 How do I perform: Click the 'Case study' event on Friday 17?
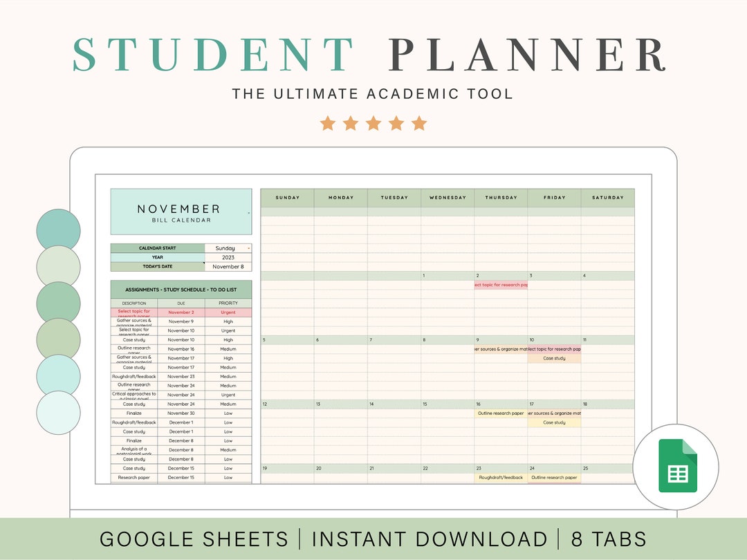tap(554, 422)
